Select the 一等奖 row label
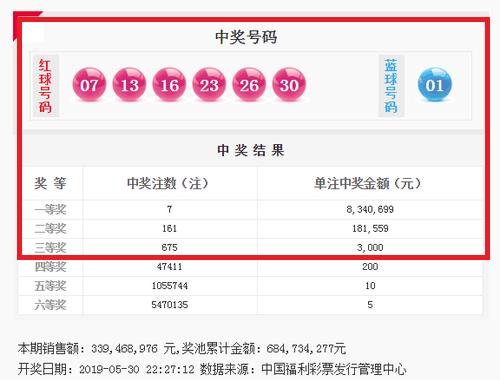500x380 pixels. coord(50,210)
